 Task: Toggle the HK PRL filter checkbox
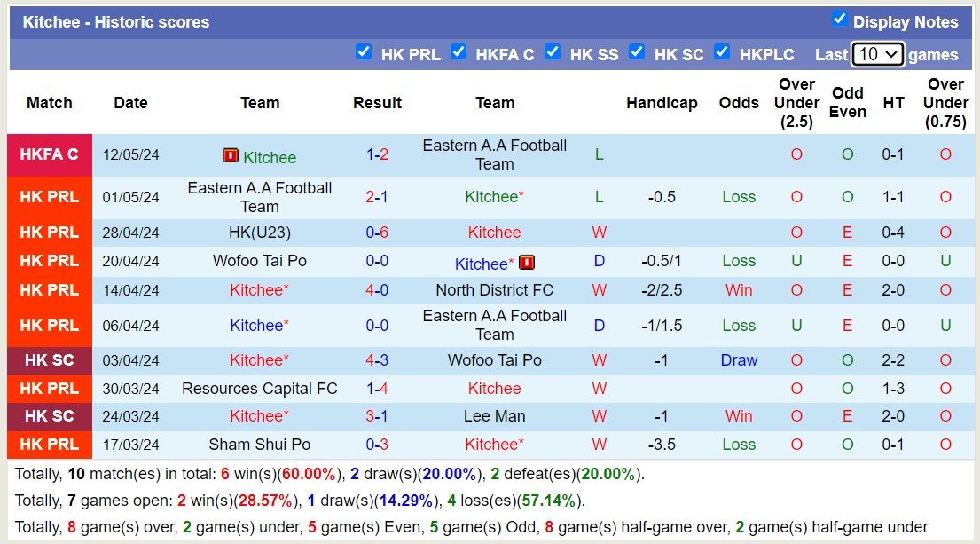point(364,51)
